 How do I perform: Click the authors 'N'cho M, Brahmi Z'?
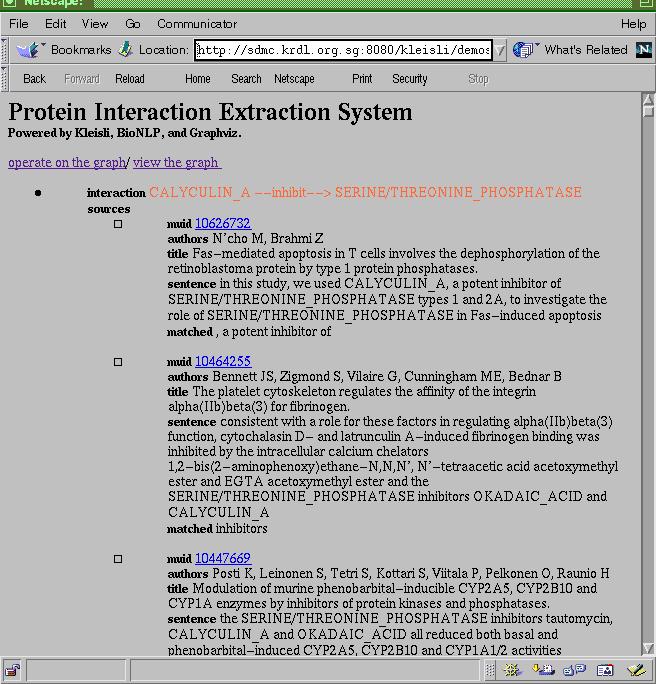pos(268,239)
